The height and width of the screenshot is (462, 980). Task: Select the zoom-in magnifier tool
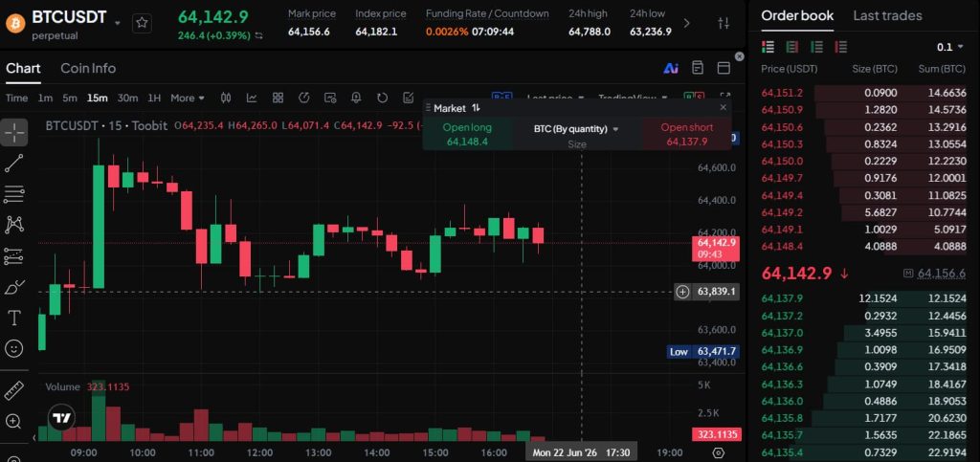coord(14,422)
